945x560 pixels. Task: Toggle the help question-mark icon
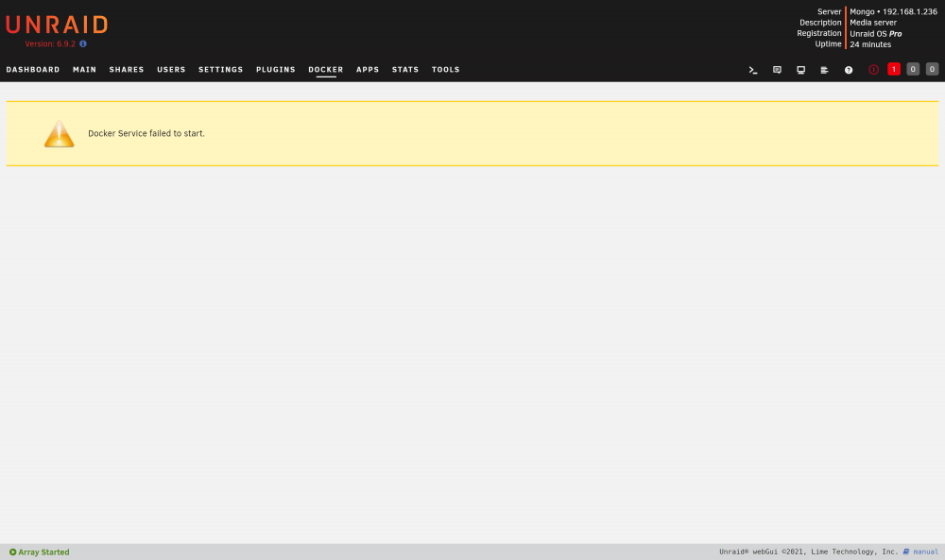[x=849, y=70]
